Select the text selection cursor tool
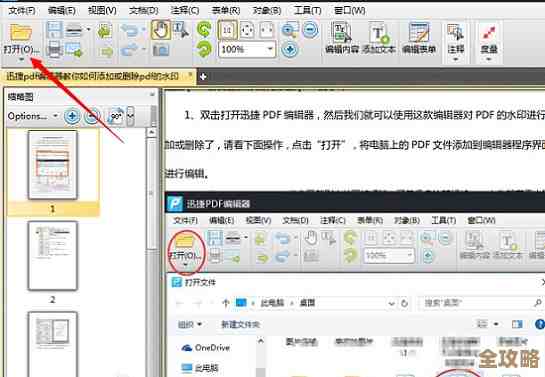545x377 pixels. (x=181, y=30)
